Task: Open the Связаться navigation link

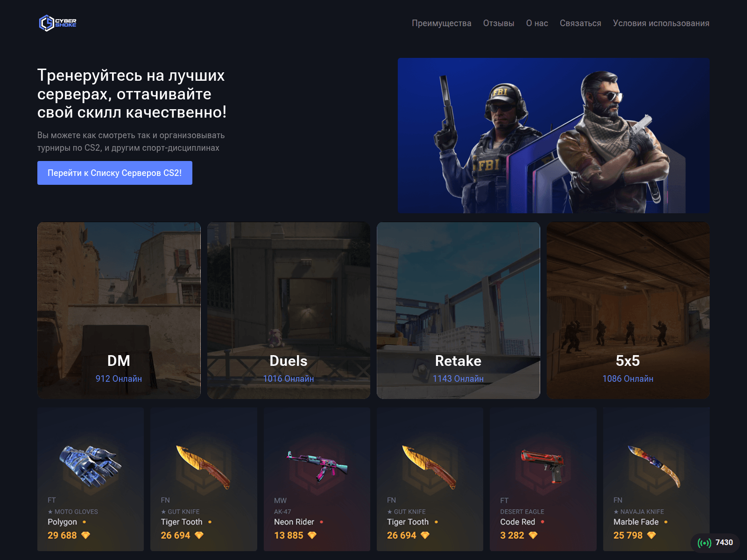Action: (580, 23)
